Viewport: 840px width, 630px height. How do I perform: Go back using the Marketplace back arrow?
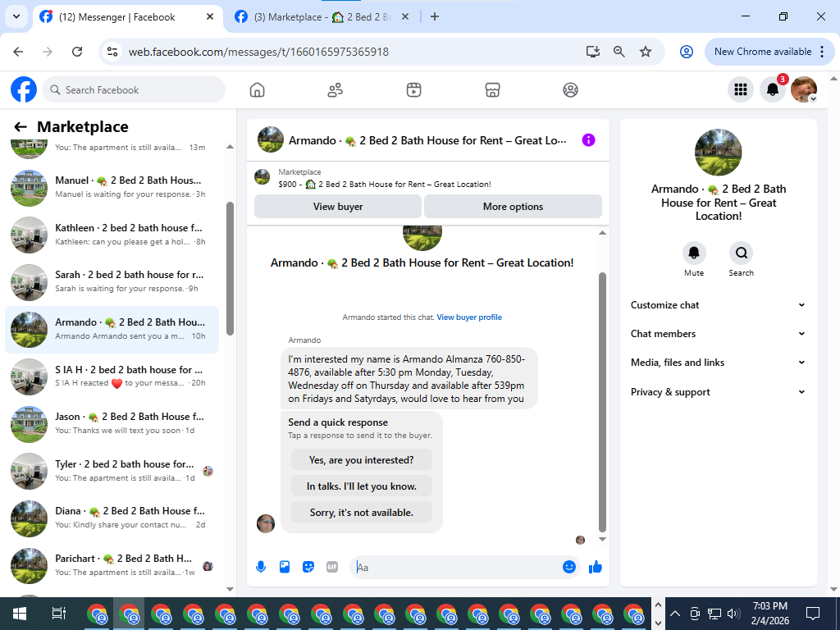coord(21,127)
